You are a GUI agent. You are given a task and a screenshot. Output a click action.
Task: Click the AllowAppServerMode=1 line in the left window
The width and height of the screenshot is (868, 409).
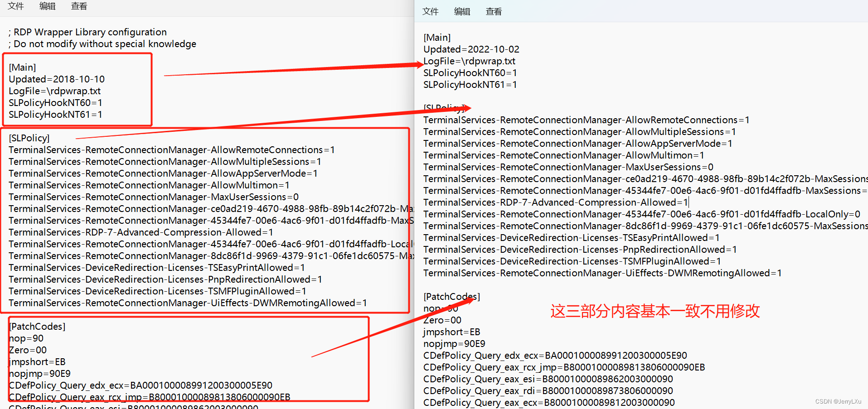click(x=163, y=173)
